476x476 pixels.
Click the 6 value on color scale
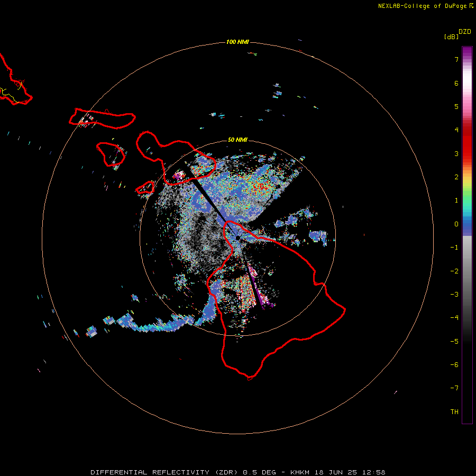(x=456, y=83)
